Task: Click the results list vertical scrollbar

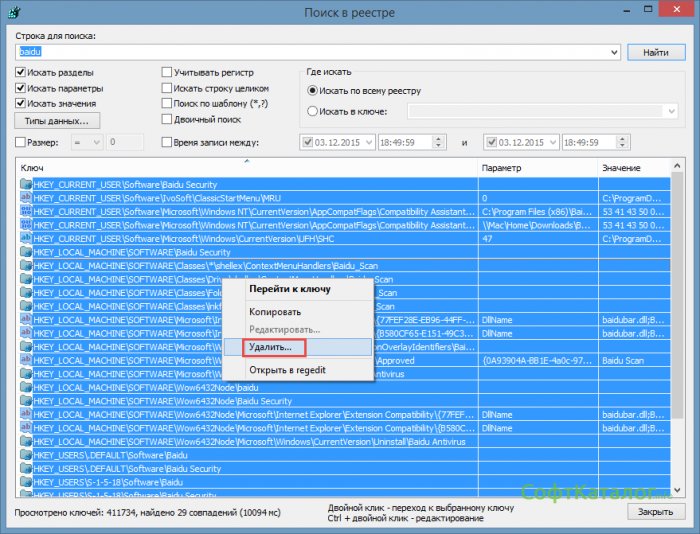Action: pyautogui.click(x=676, y=330)
